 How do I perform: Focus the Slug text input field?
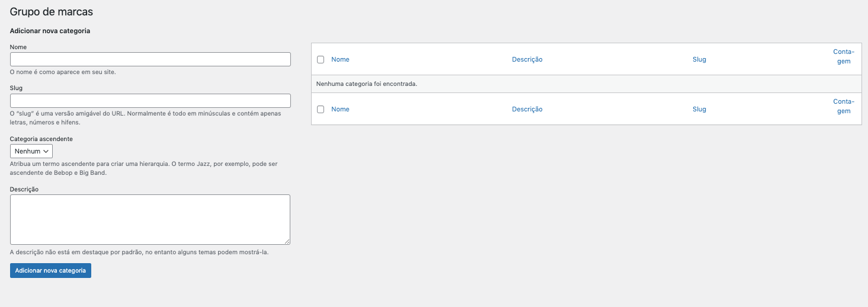(150, 101)
